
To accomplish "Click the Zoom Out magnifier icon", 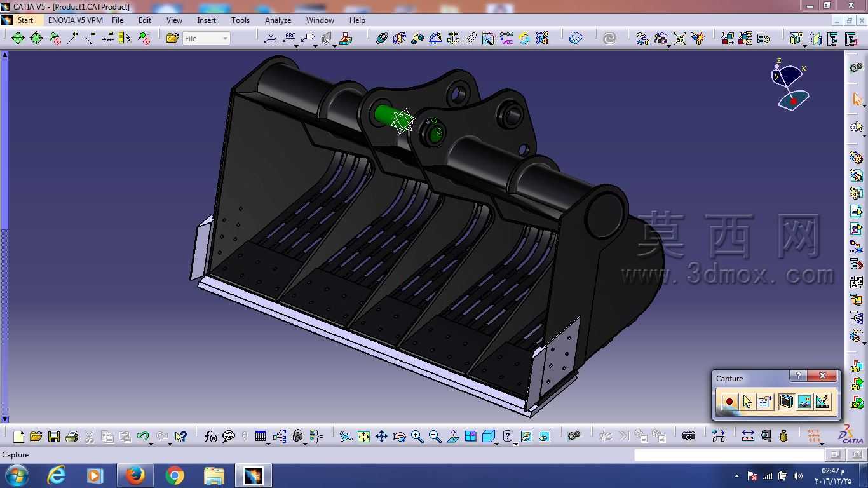I will (435, 437).
